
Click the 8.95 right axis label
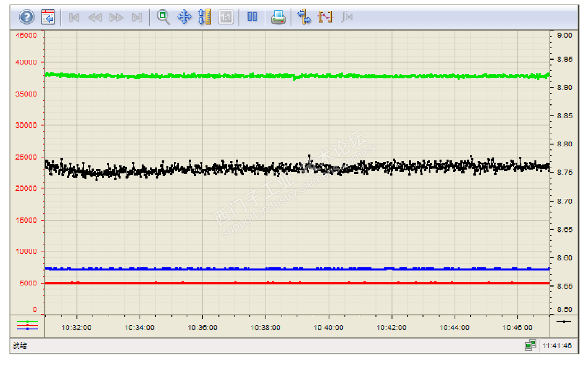click(x=564, y=59)
